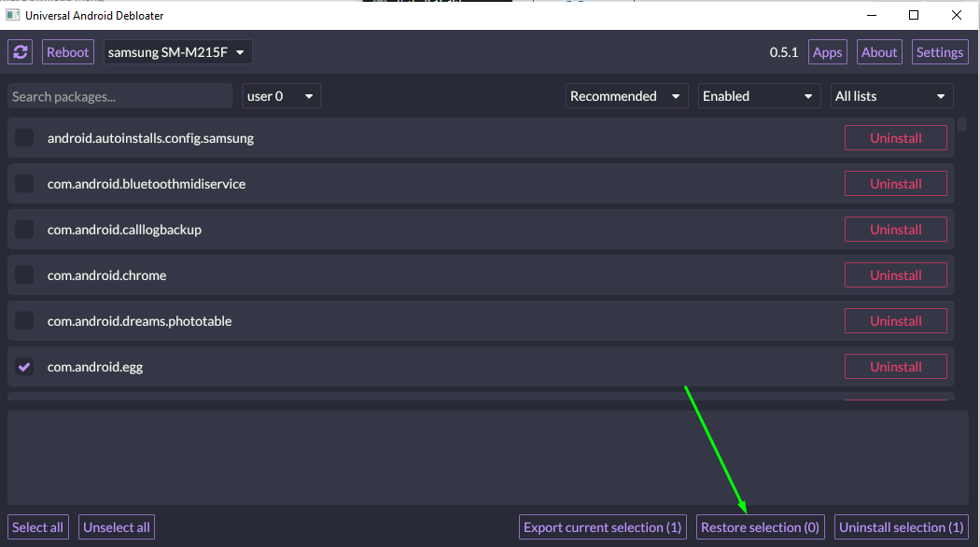This screenshot has width=980, height=547.
Task: Click Restore selection (0)
Action: pyautogui.click(x=760, y=527)
